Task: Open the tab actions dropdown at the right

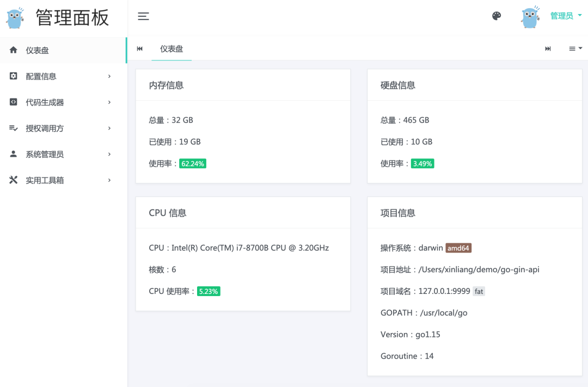Action: click(575, 48)
